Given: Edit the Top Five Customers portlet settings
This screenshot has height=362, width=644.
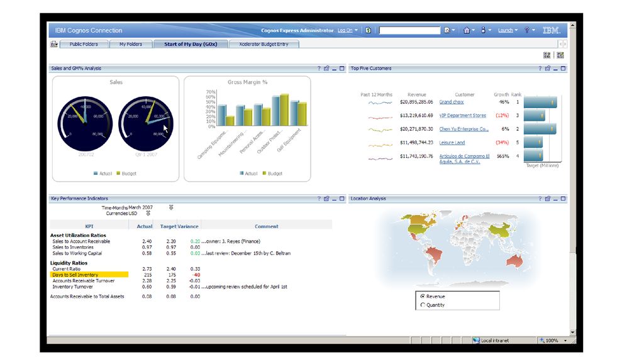Looking at the screenshot, I should (548, 69).
